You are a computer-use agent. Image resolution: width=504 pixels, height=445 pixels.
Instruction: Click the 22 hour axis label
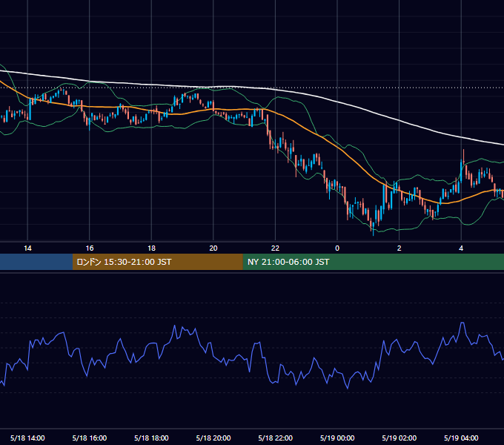(x=275, y=248)
